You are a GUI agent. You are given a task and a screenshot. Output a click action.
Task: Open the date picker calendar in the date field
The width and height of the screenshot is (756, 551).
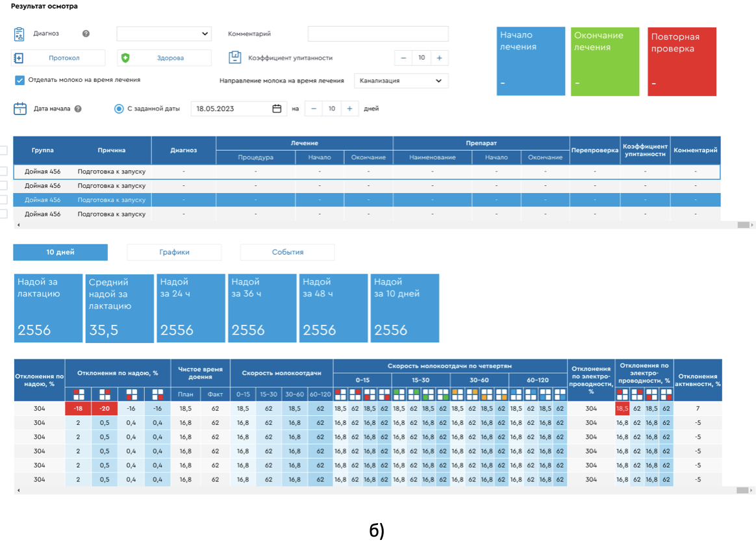[x=277, y=109]
